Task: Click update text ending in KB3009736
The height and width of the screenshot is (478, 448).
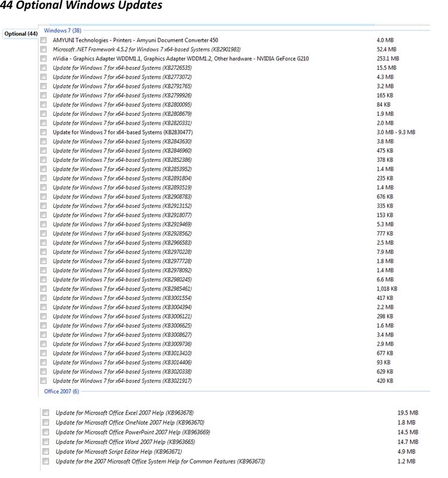Action: click(122, 344)
